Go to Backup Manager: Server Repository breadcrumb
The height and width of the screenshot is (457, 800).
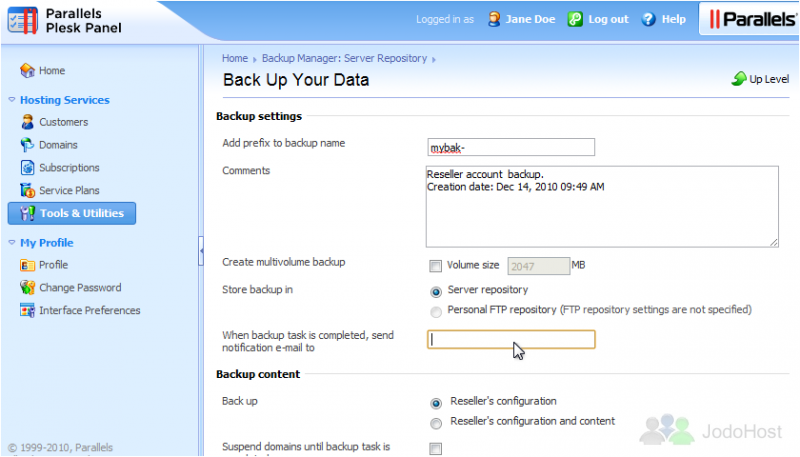coord(344,59)
